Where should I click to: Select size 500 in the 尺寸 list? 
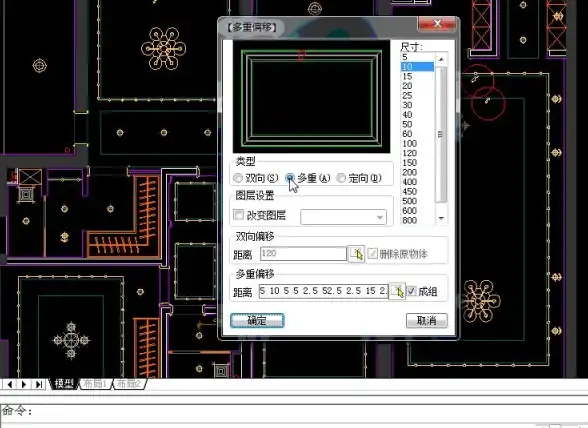coord(417,201)
